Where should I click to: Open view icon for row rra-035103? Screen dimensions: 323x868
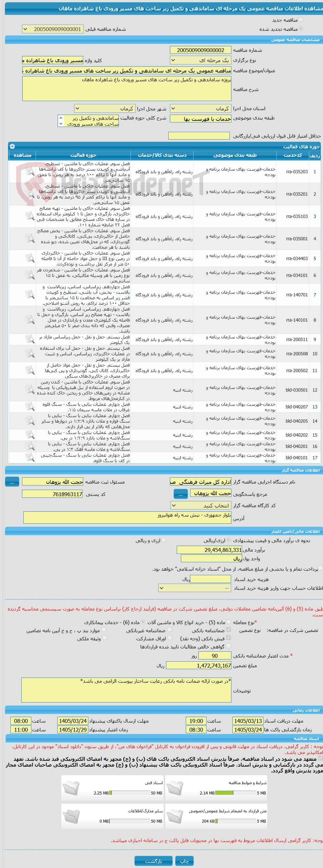[30, 216]
